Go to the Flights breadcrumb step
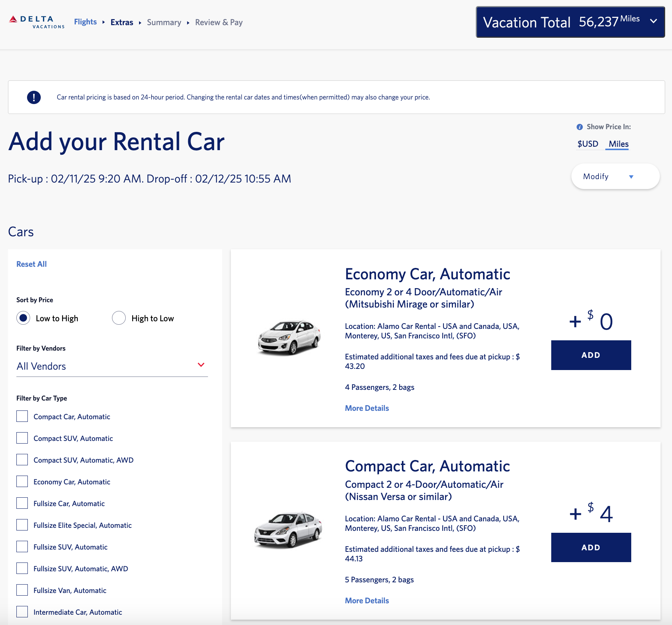672x625 pixels. click(85, 22)
